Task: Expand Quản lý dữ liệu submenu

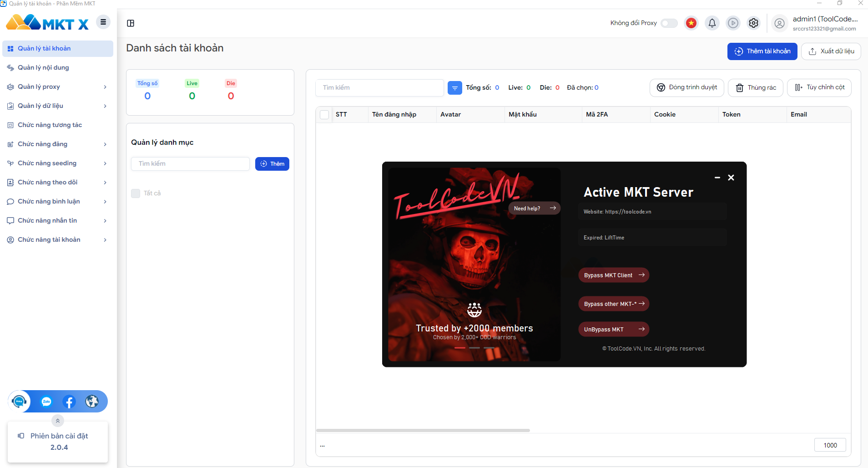Action: pos(105,106)
